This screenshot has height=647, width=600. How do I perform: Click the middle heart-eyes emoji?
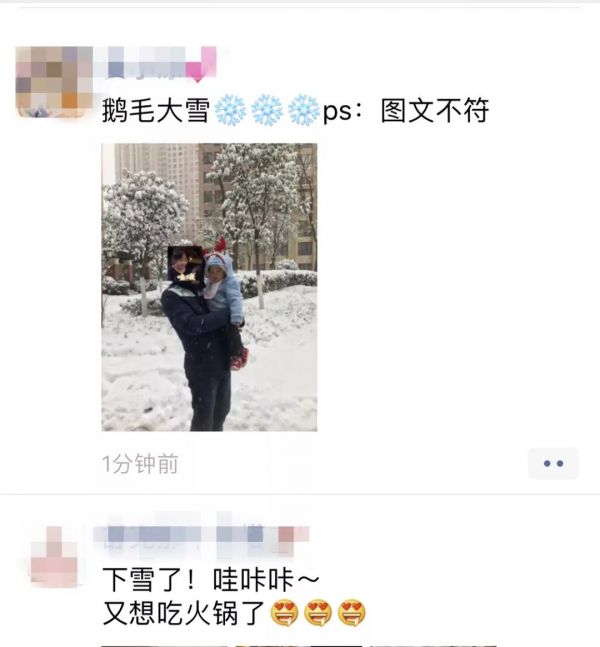(x=318, y=612)
